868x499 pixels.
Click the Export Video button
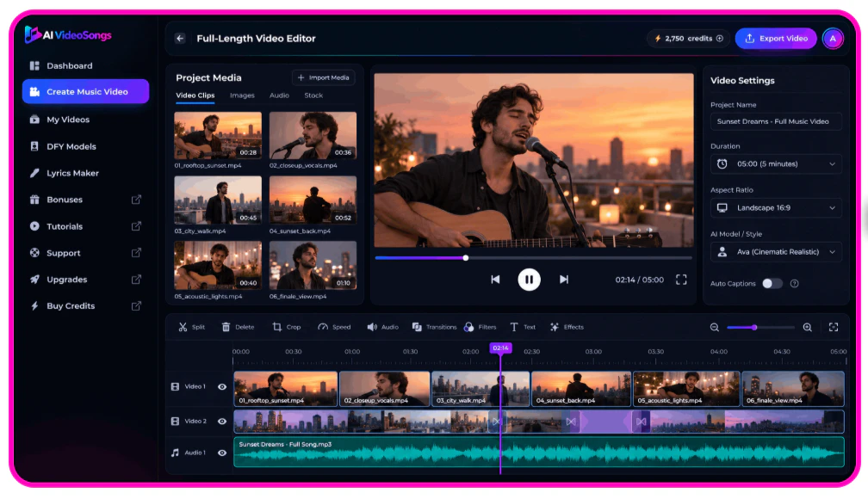point(776,38)
